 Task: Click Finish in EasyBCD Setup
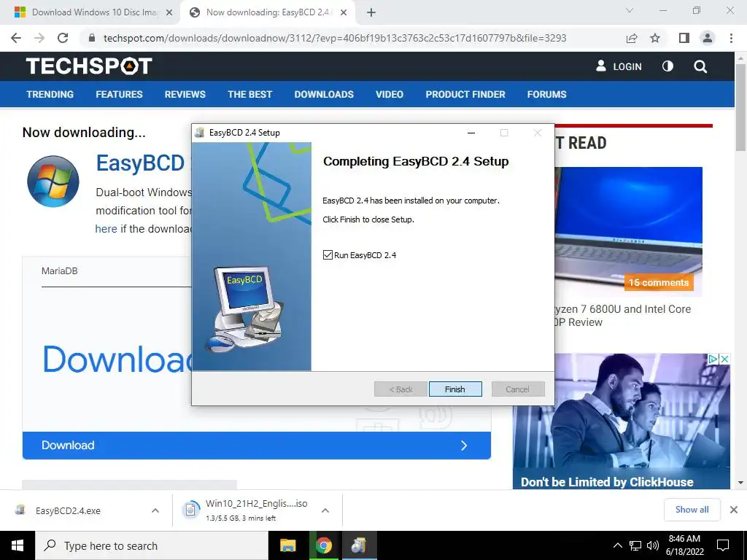[x=455, y=389]
